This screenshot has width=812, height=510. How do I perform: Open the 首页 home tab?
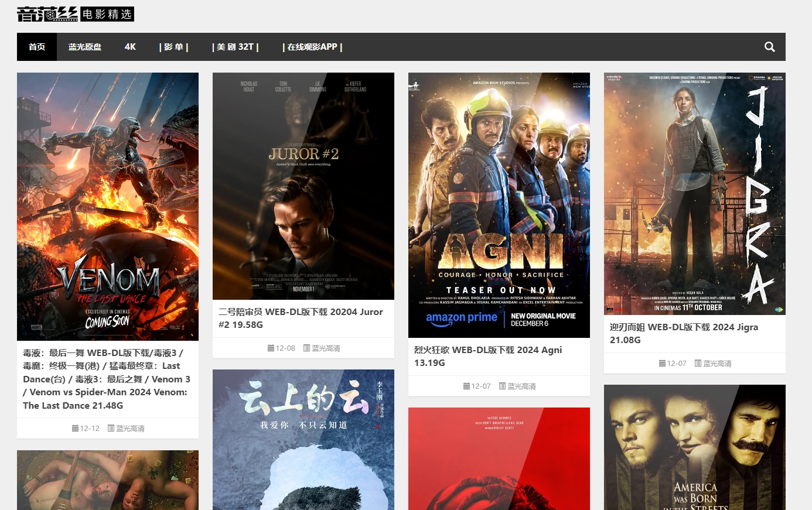(x=37, y=47)
